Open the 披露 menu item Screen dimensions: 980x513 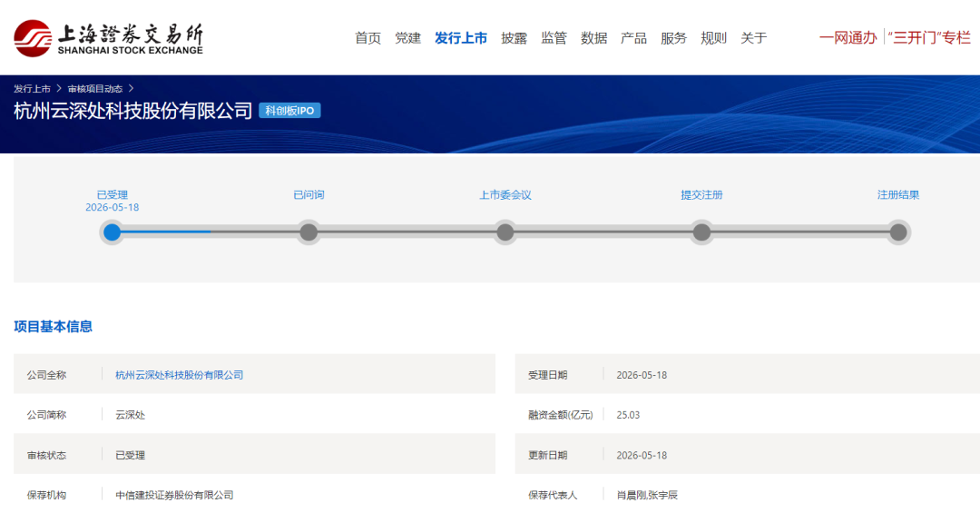click(514, 38)
